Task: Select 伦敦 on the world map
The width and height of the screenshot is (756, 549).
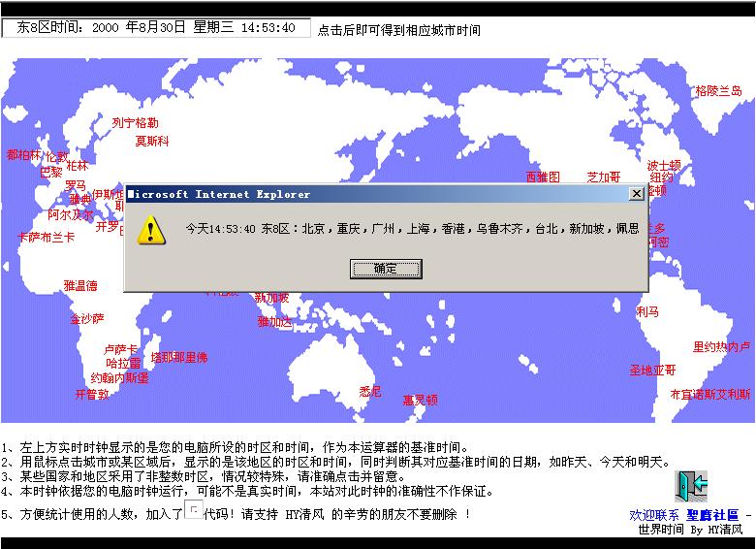Action: click(x=57, y=156)
